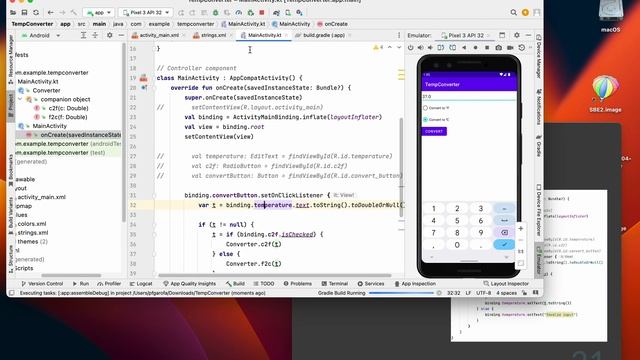Open the Terminal tool window
640x360 pixels.
point(335,283)
